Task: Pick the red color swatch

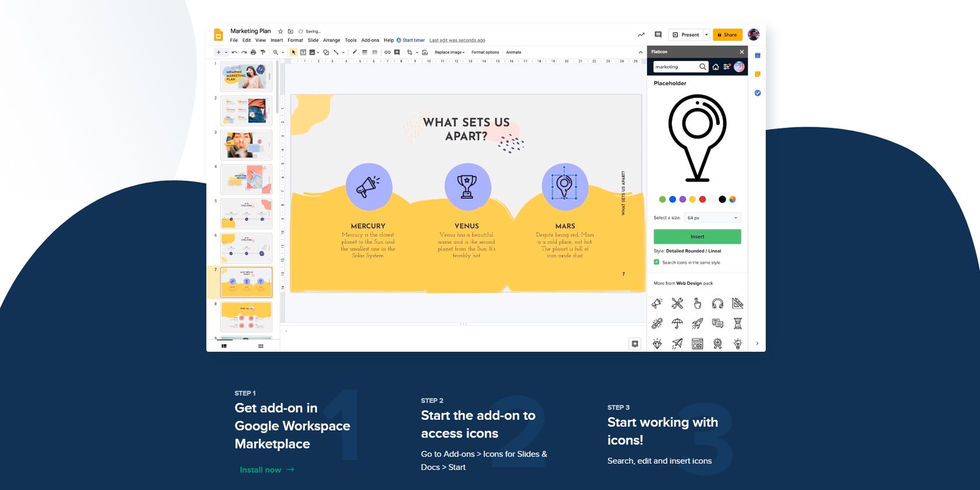Action: [x=702, y=199]
